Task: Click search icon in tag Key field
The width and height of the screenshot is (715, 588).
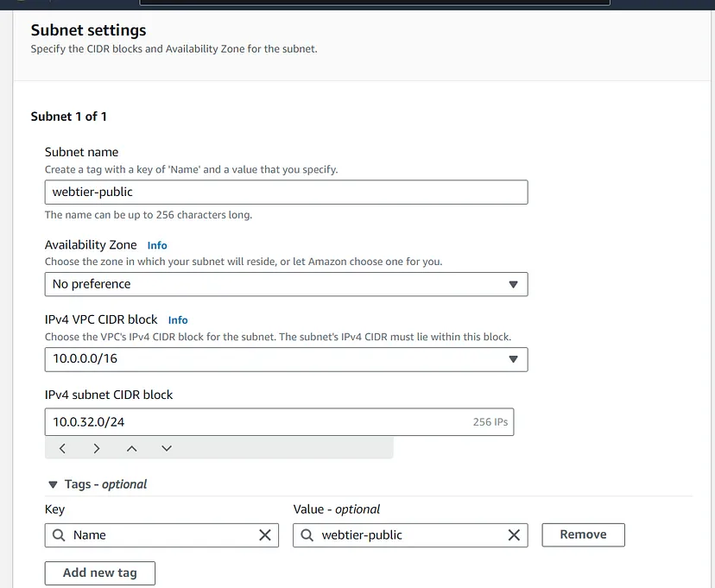Action: 59,535
